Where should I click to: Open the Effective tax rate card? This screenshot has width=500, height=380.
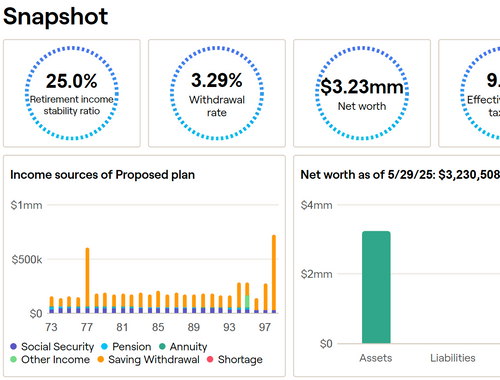tap(469, 93)
